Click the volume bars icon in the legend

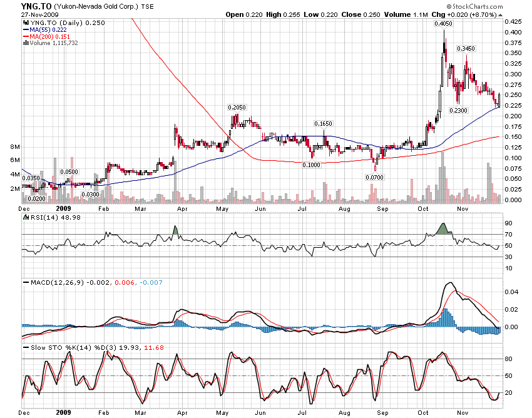[x=26, y=43]
